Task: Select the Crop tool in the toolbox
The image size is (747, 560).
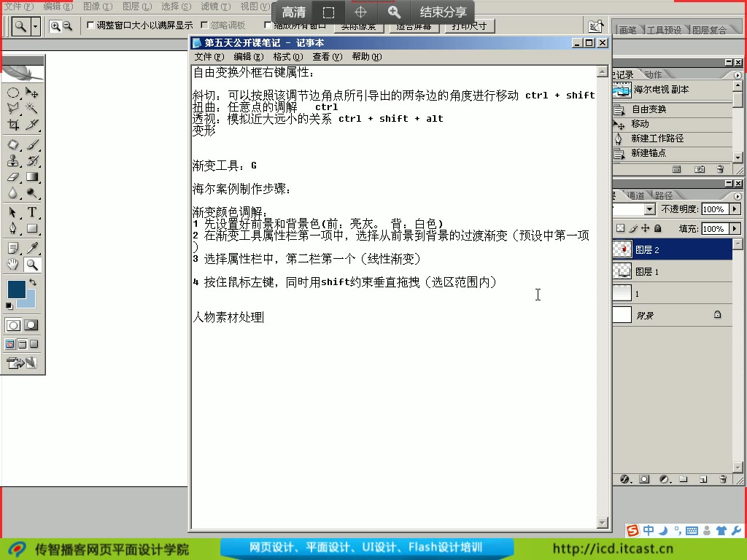Action: [x=14, y=125]
